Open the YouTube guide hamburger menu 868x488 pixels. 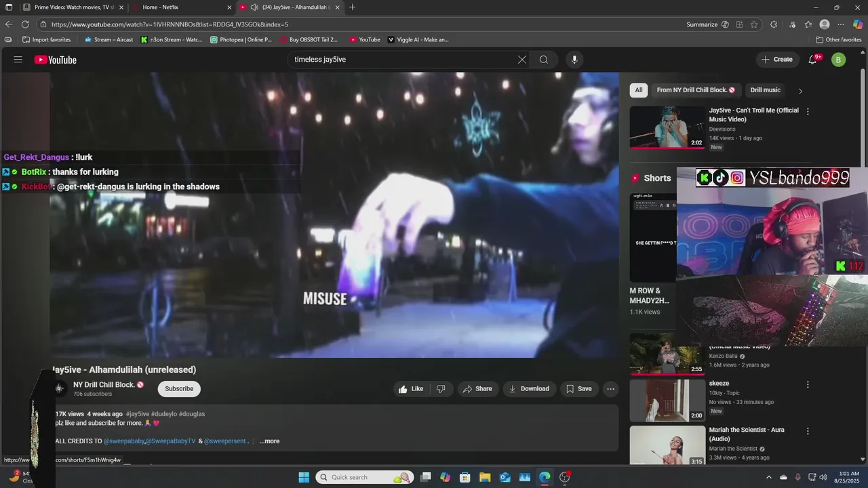(18, 60)
